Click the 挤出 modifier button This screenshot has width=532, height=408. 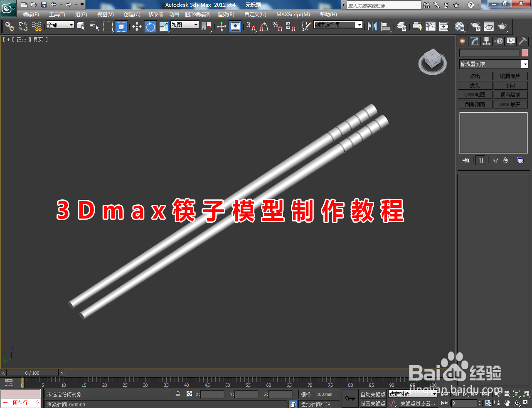475,76
